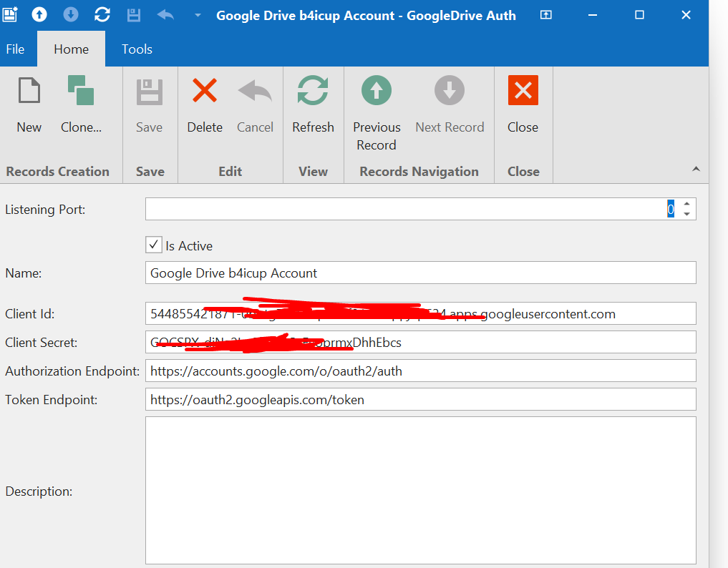Click the Name field with Google Drive b4icup Account
This screenshot has width=728, height=568.
pyautogui.click(x=421, y=273)
